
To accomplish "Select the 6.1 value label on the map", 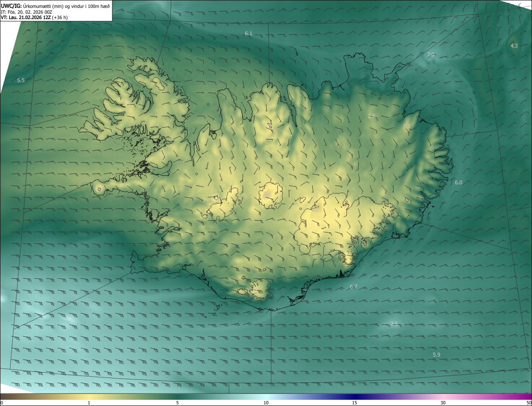I will pos(248,33).
